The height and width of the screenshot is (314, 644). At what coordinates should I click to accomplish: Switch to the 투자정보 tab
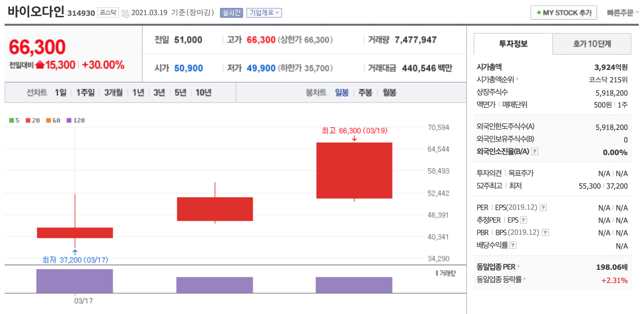(x=513, y=44)
